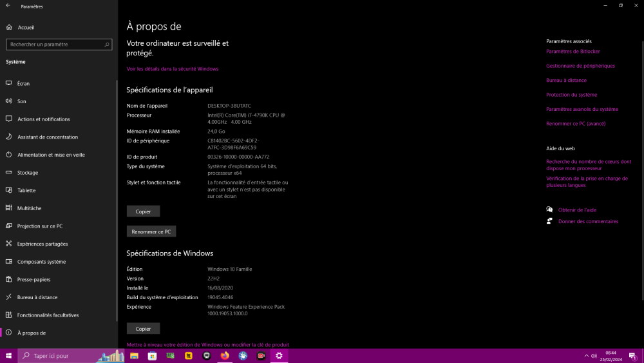This screenshot has height=363, width=644.
Task: Open File Explorer from taskbar
Action: click(x=135, y=356)
